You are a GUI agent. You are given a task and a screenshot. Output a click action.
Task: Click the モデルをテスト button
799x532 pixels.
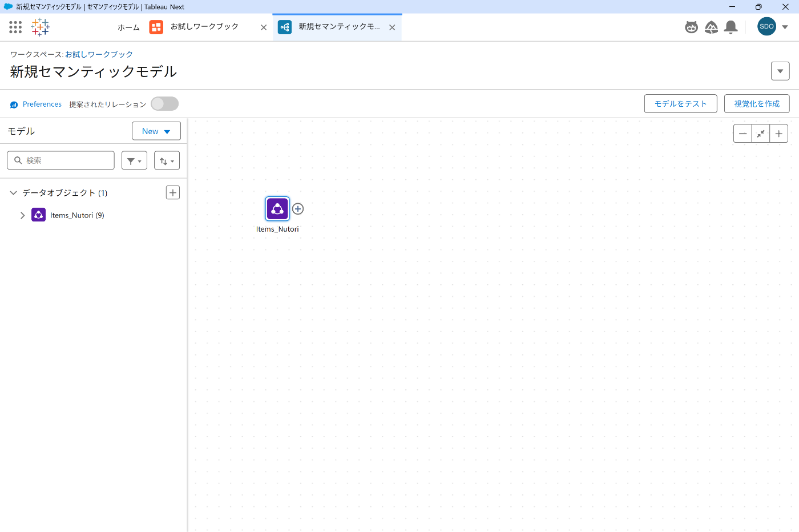tap(681, 104)
